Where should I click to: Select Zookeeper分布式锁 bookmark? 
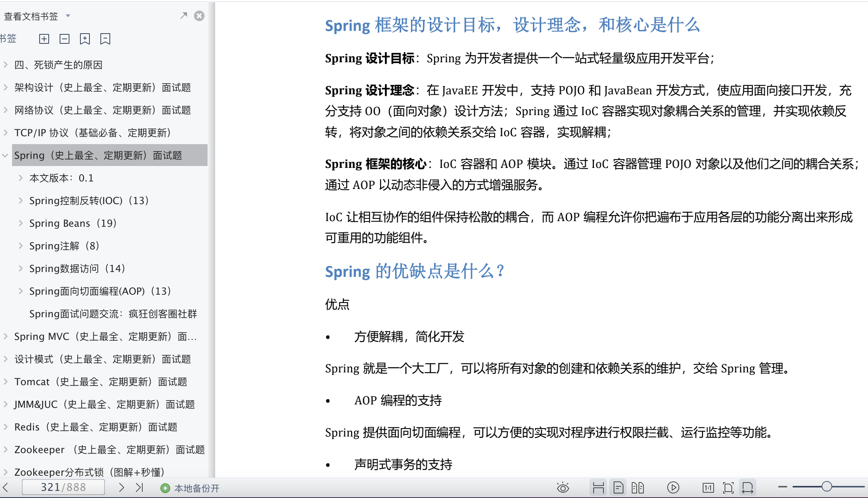[x=89, y=472]
